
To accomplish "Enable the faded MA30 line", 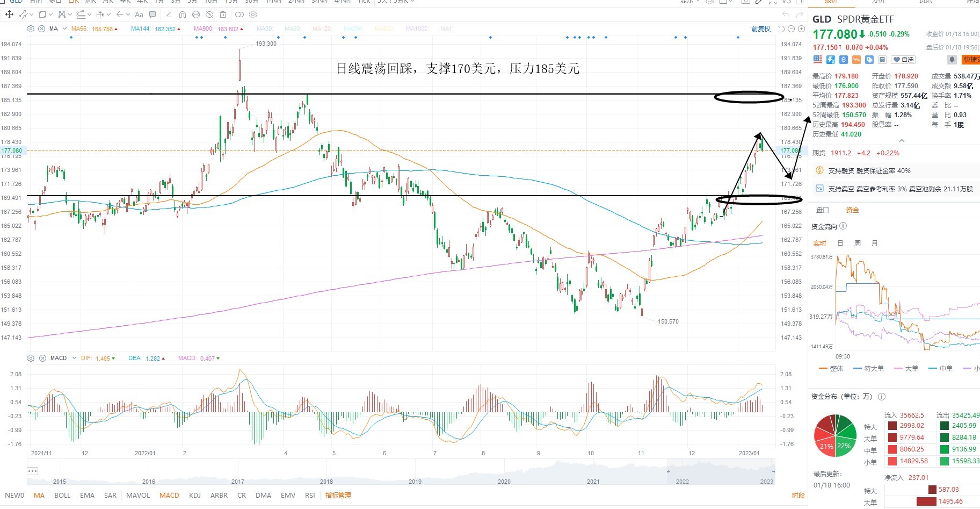I will click(x=264, y=29).
